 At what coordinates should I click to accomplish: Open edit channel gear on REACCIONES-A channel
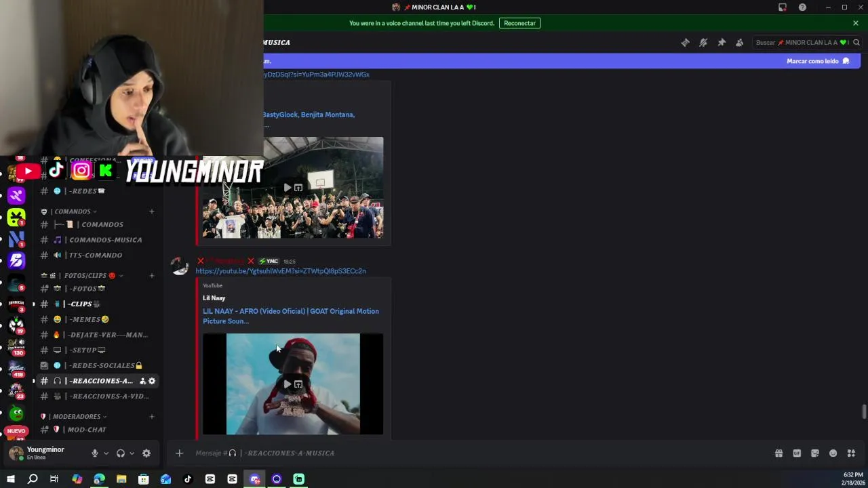pyautogui.click(x=152, y=381)
